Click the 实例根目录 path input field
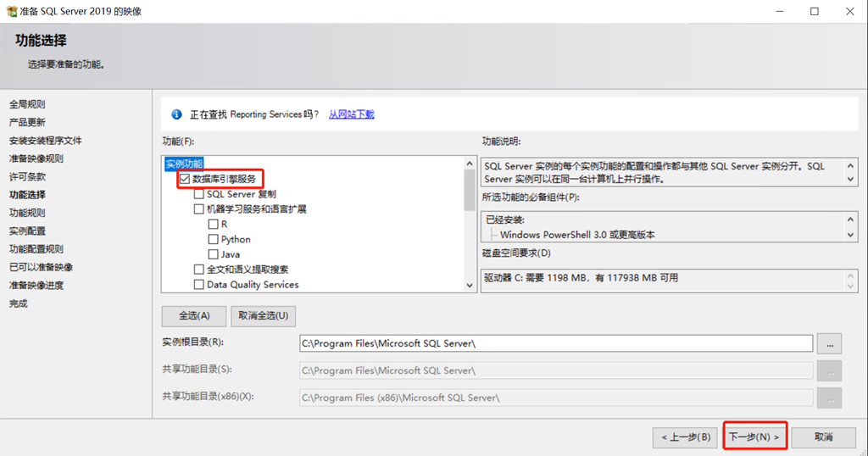The height and width of the screenshot is (456, 868). pos(556,343)
